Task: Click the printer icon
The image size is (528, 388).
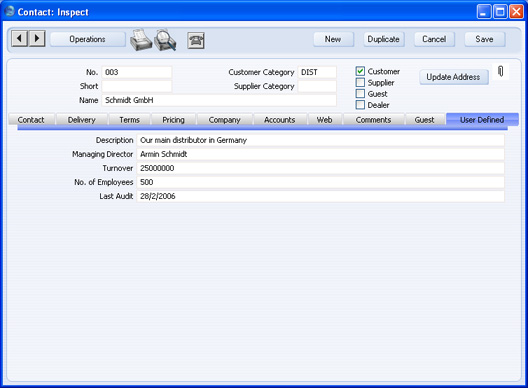Action: click(141, 40)
